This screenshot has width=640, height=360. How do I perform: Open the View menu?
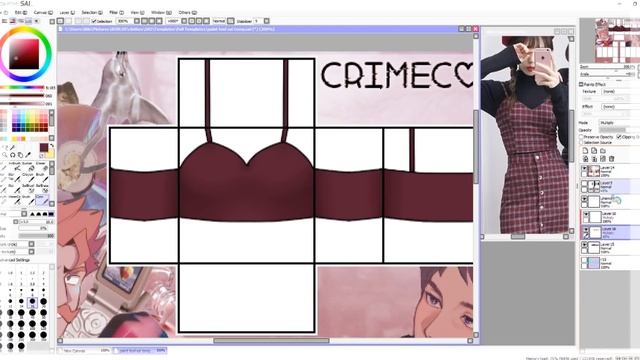pos(137,13)
